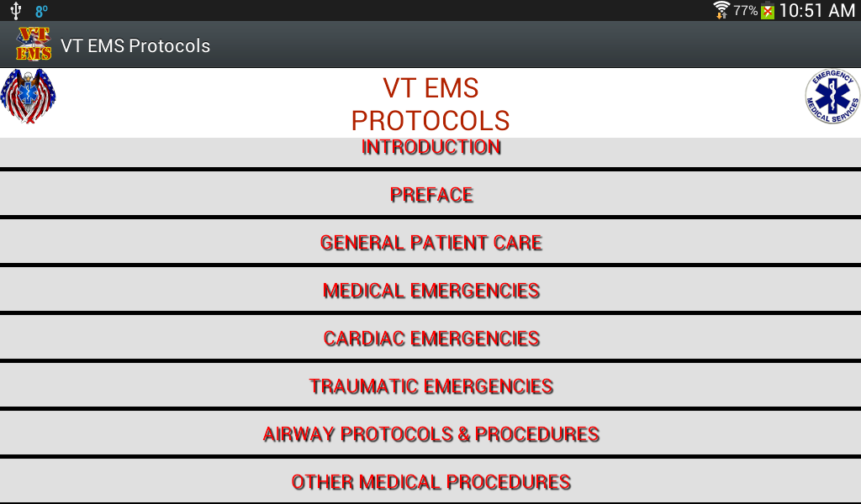861x504 pixels.
Task: Select Traumatic Emergencies
Action: point(430,386)
